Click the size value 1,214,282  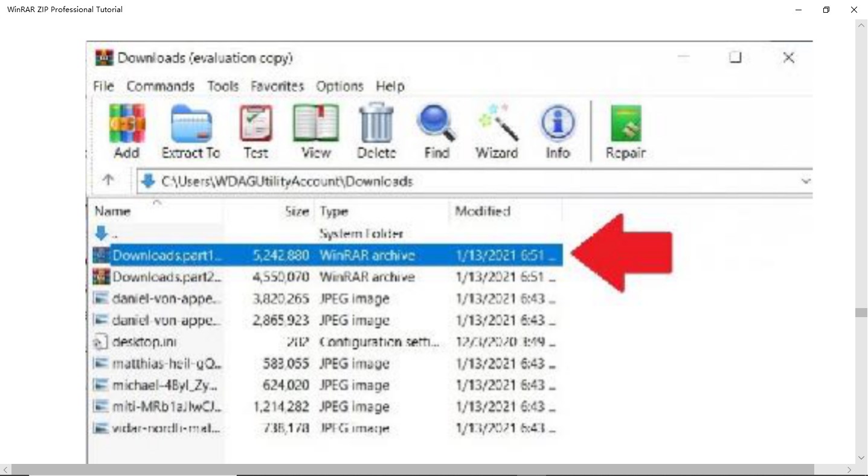[281, 407]
